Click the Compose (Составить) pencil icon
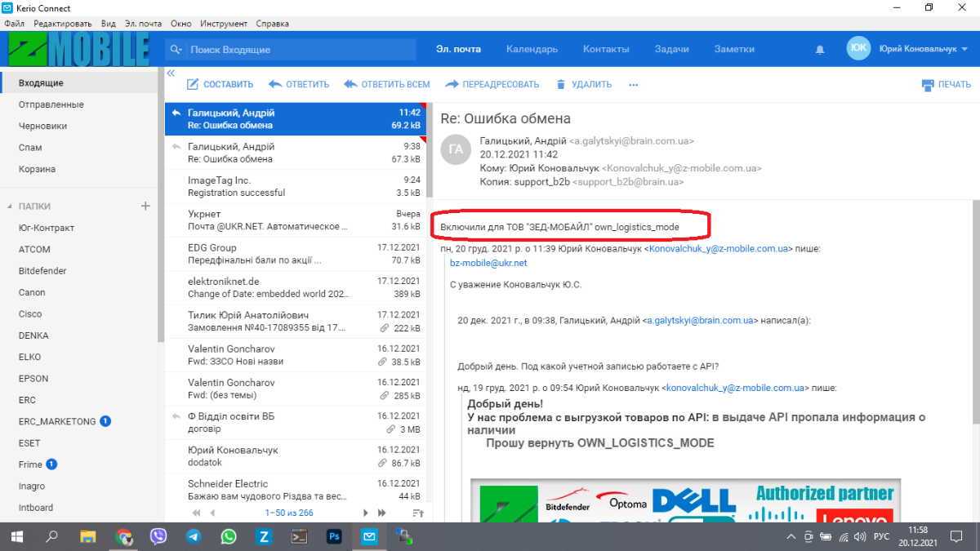Image resolution: width=980 pixels, height=551 pixels. click(193, 84)
